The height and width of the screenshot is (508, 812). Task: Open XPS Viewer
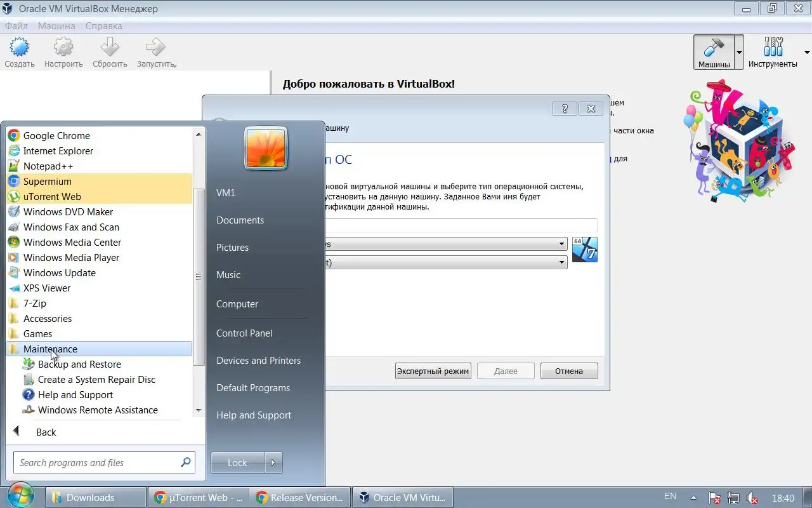coord(99,288)
